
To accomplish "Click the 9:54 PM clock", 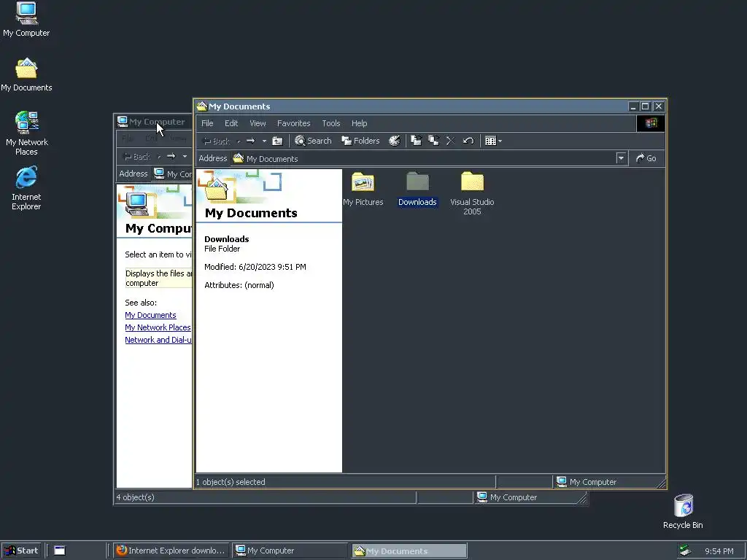I will click(719, 551).
